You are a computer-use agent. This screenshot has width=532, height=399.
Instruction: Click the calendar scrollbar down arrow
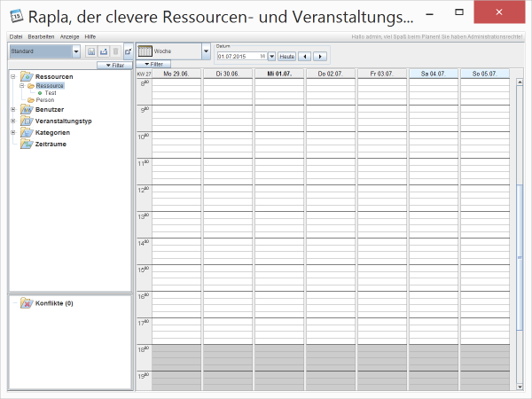[520, 387]
